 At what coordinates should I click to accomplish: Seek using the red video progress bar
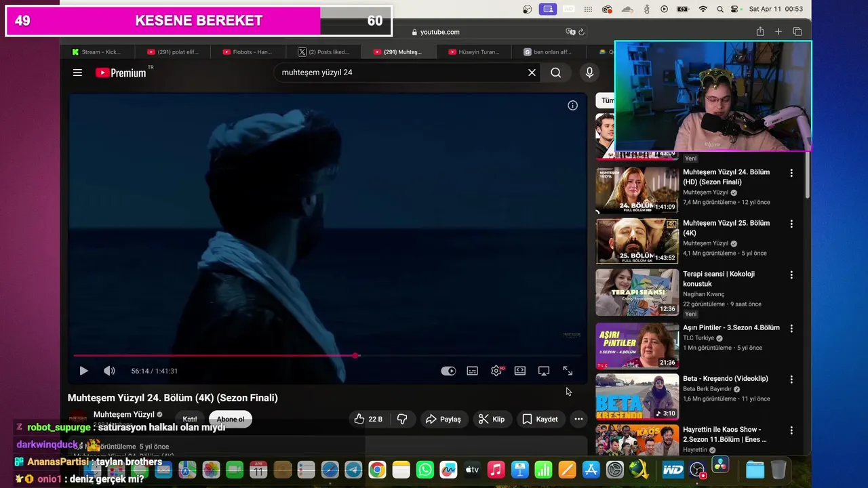coord(328,355)
